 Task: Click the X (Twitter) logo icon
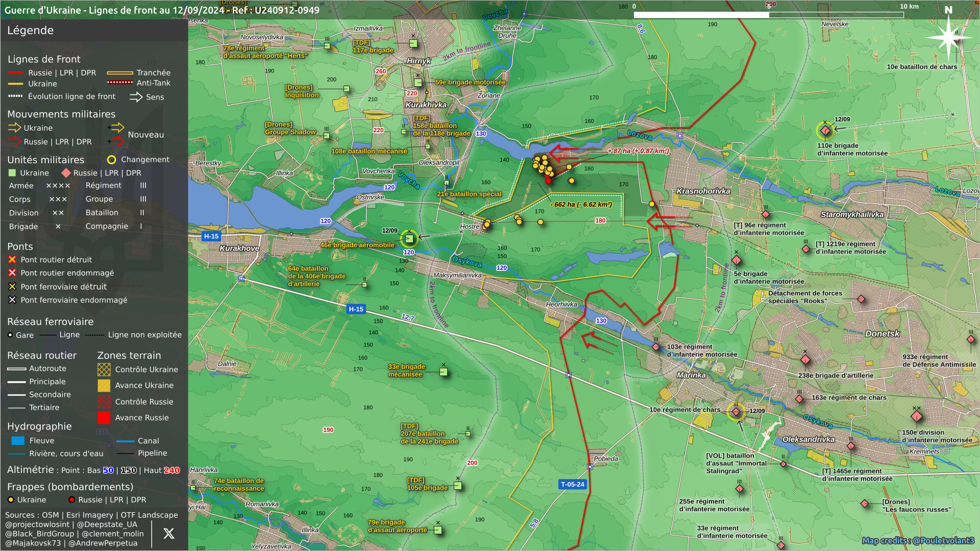coord(168,534)
